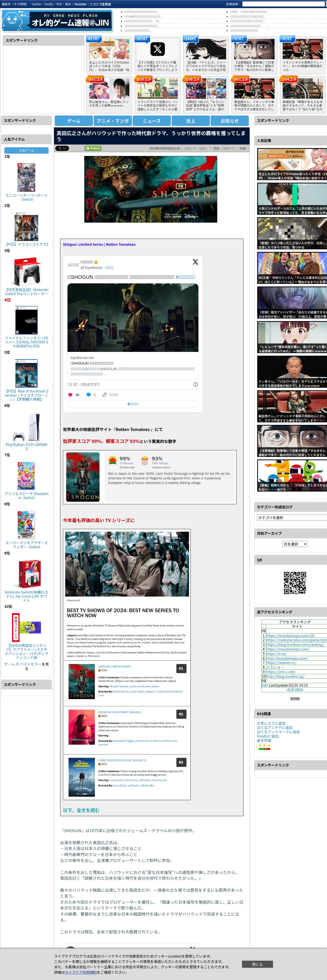Click the 閉じる cookie banner button

pos(257,964)
